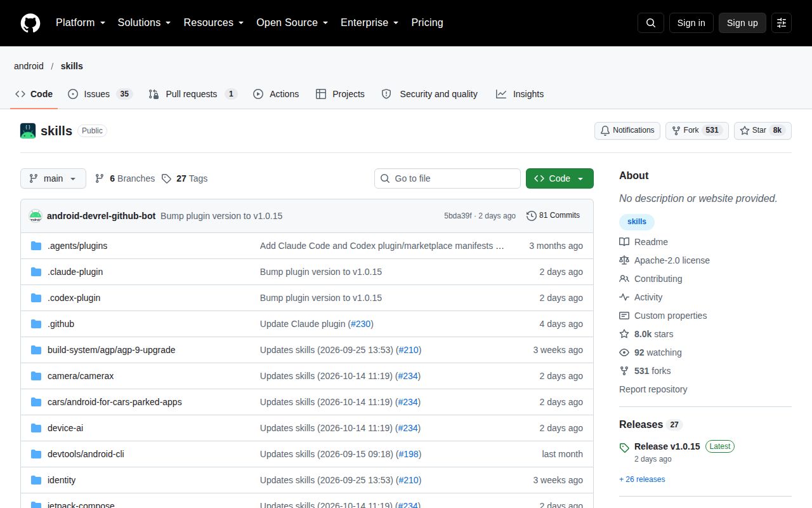
Task: Click the Release v1.0.15 tag icon
Action: point(624,447)
